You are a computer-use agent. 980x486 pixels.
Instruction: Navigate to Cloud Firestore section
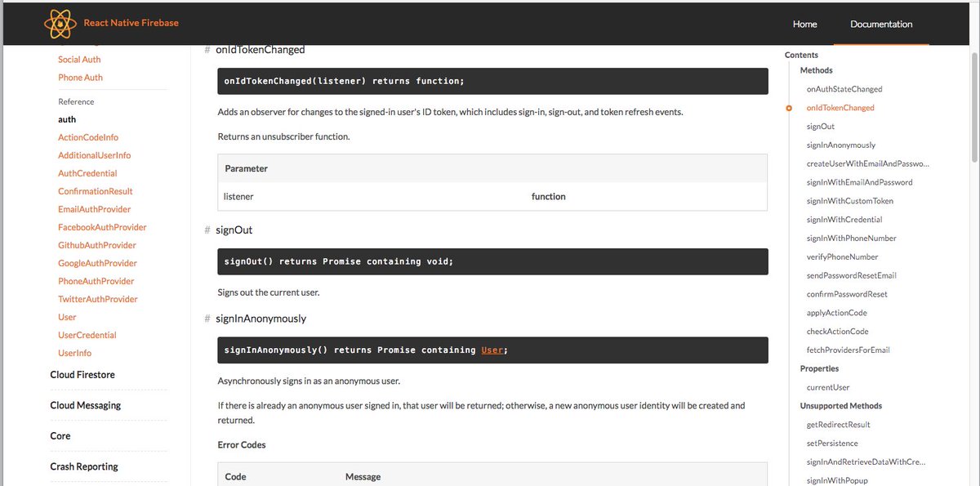point(83,373)
